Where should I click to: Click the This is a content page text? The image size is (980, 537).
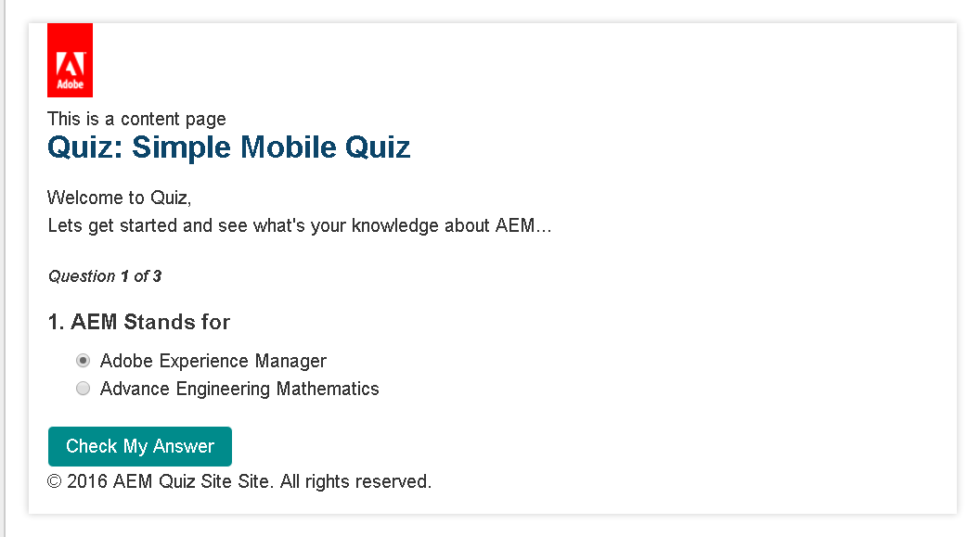click(x=136, y=119)
